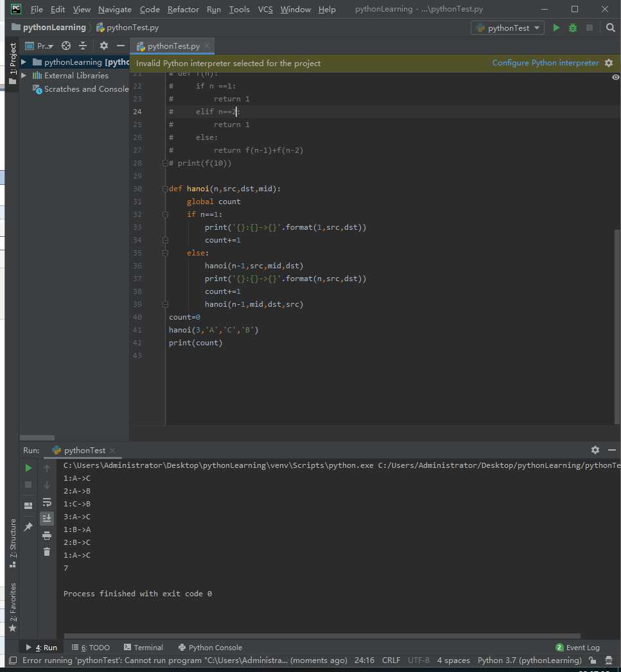Change the 4 spaces indent setting

coord(453,660)
